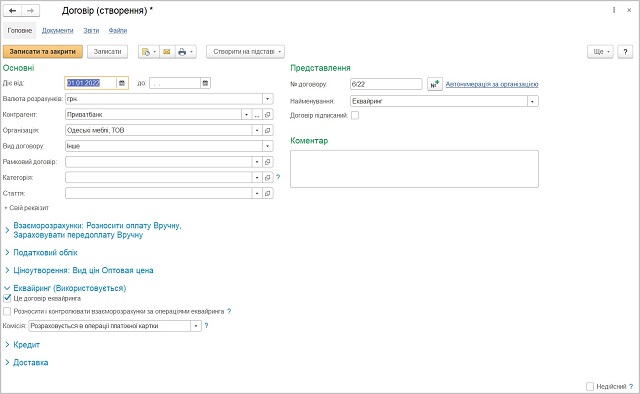Click the 'Записати' button

pos(107,52)
